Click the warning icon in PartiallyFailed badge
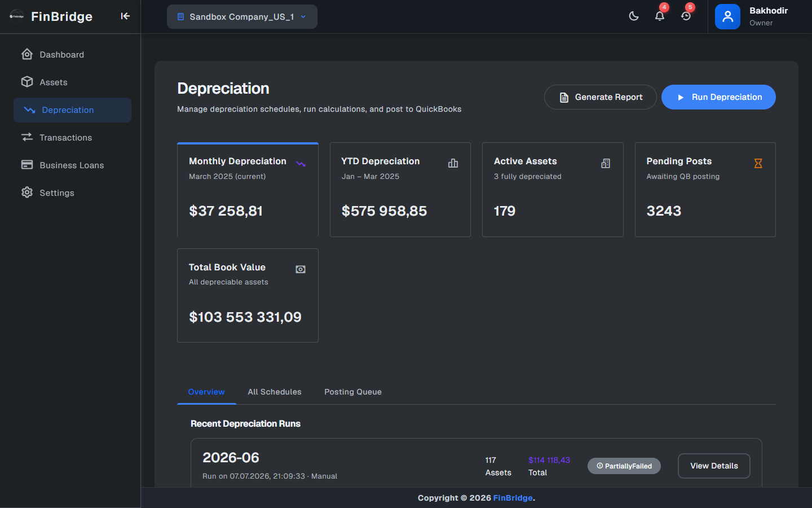Screen dimensions: 812x508 pyautogui.click(x=599, y=466)
